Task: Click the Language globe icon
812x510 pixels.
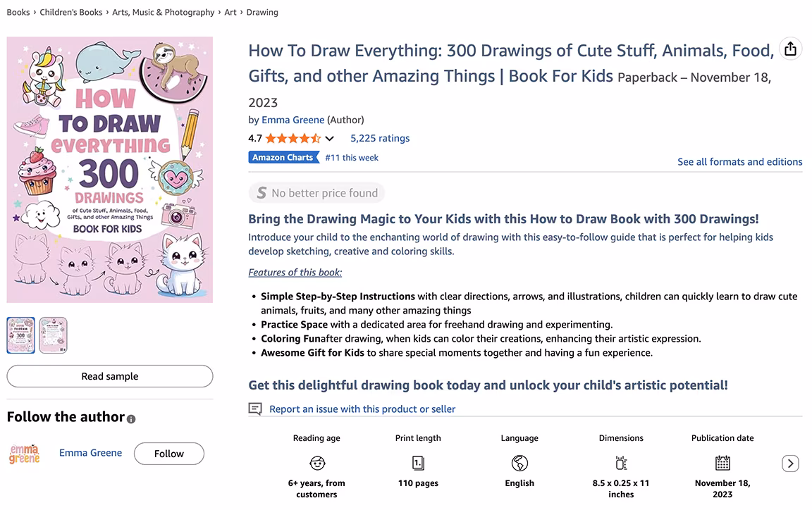Action: pyautogui.click(x=519, y=464)
